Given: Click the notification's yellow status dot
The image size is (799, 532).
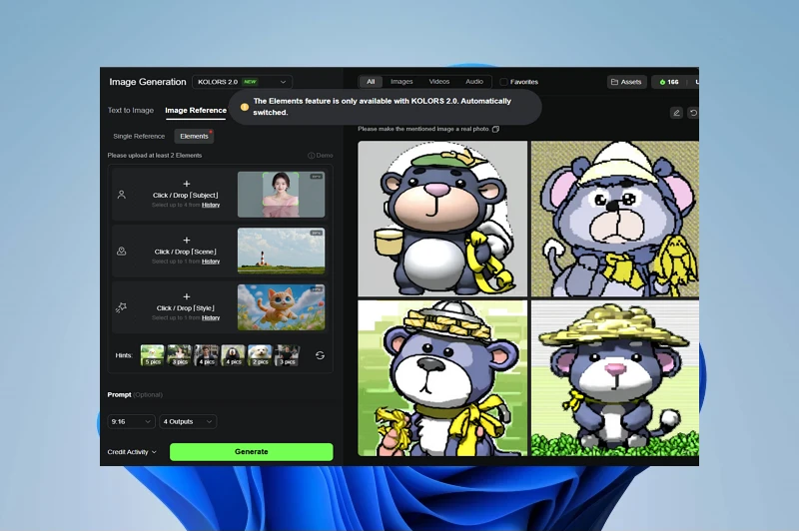Looking at the screenshot, I should [244, 107].
